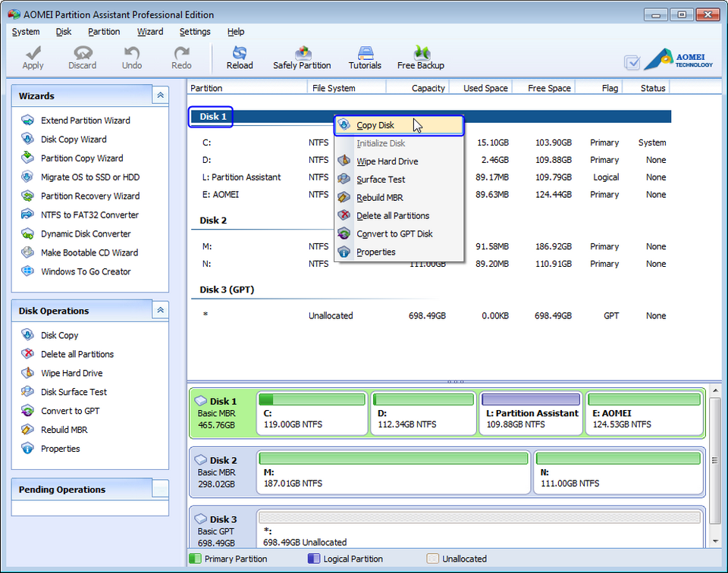Click Wipe Hard Drive in Disk Operations panel
The width and height of the screenshot is (728, 573).
pyautogui.click(x=62, y=373)
